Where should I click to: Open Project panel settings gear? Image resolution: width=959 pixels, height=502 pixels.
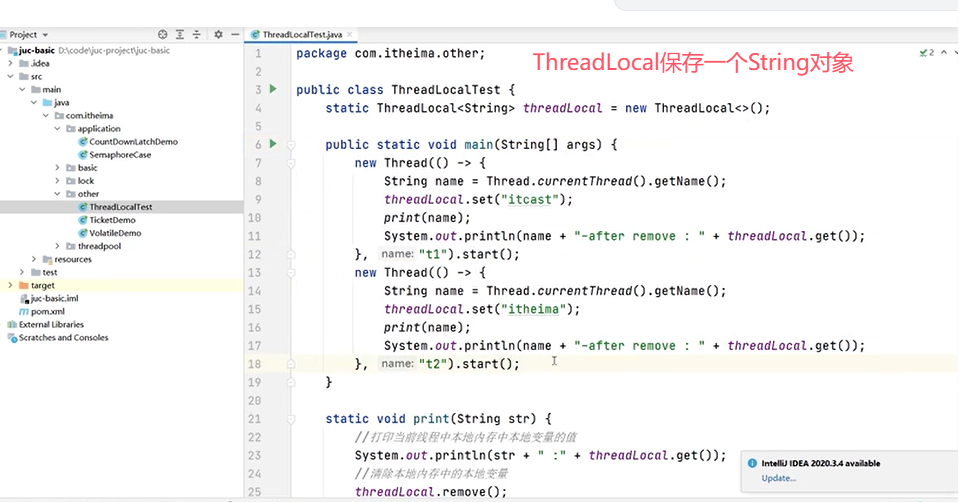tap(218, 35)
